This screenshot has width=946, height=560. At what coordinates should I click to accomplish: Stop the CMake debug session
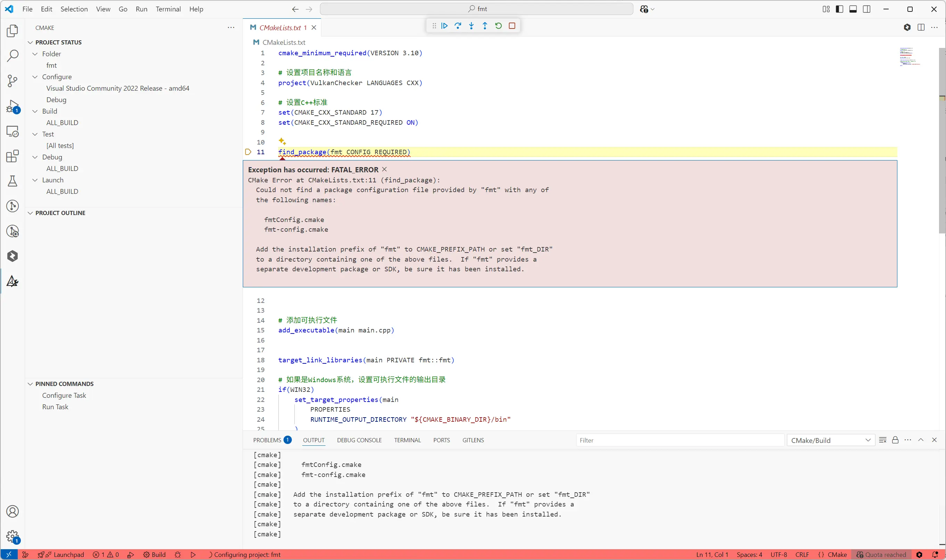512,26
